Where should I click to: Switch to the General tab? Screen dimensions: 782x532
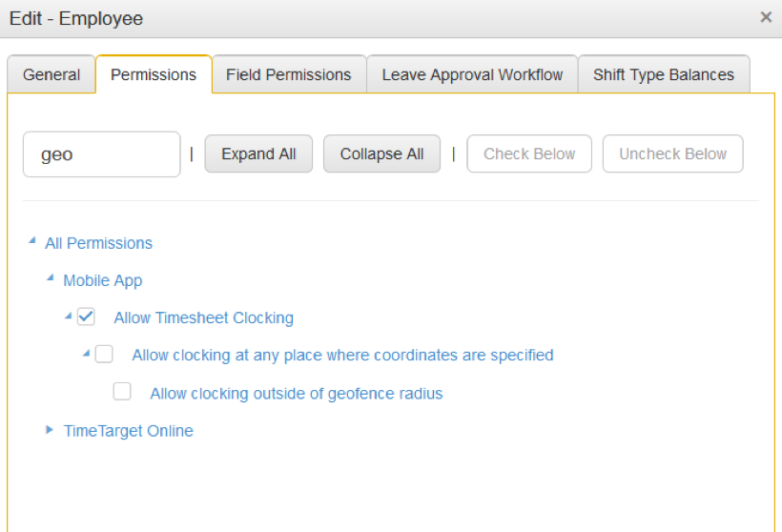point(51,74)
